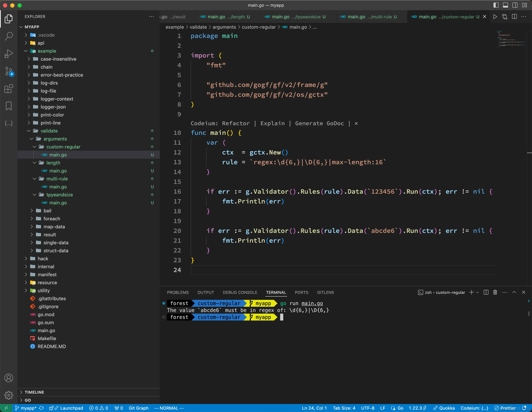Expand the api folder
532x412 pixels.
click(x=26, y=43)
